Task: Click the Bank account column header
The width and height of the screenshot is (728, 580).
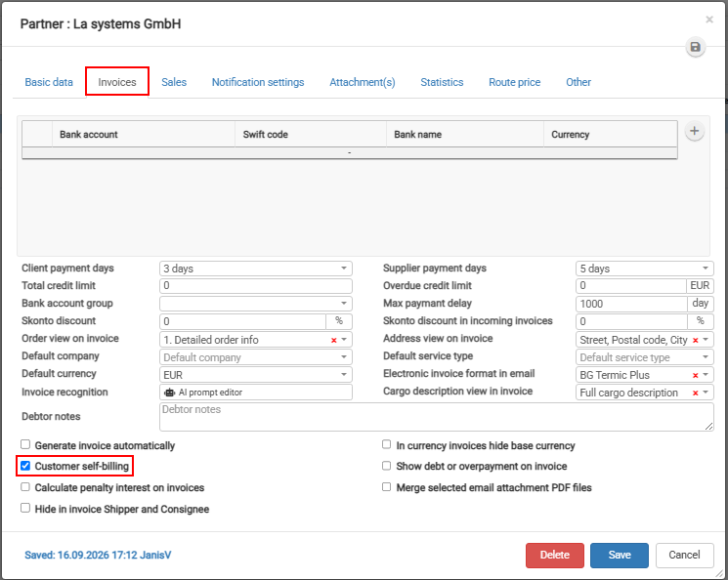Action: pyautogui.click(x=144, y=135)
